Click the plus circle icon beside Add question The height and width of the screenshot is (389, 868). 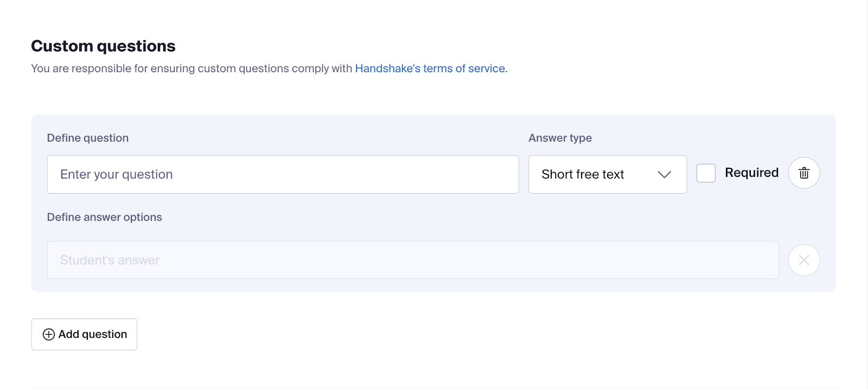[49, 334]
